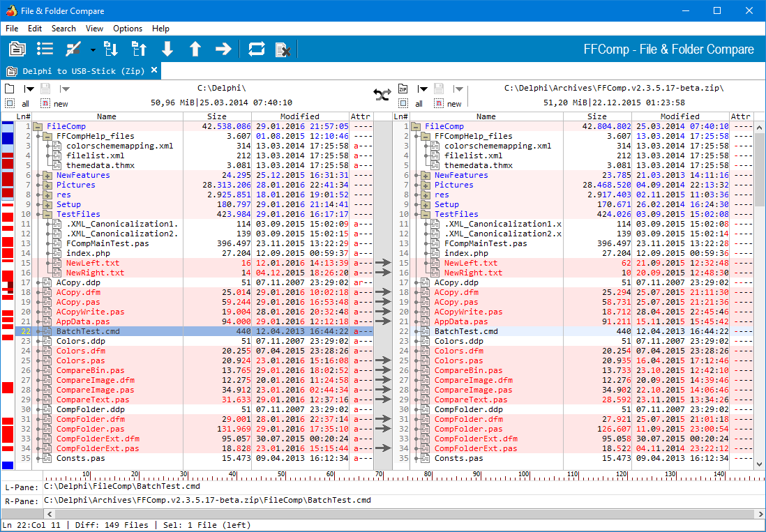This screenshot has height=532, width=766.
Task: Open the Search menu
Action: (63, 29)
